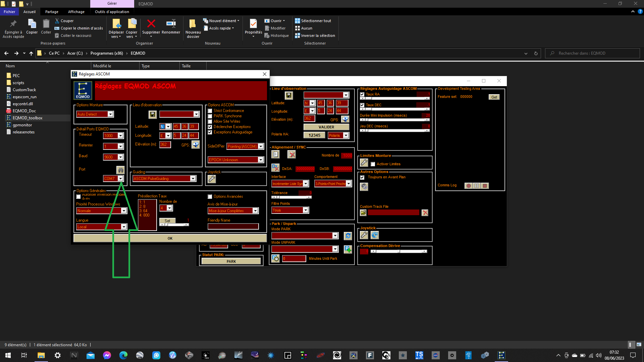Click Nouveau dossier in Explorer ribbon
Screen dimensions: 644x362
pyautogui.click(x=193, y=28)
